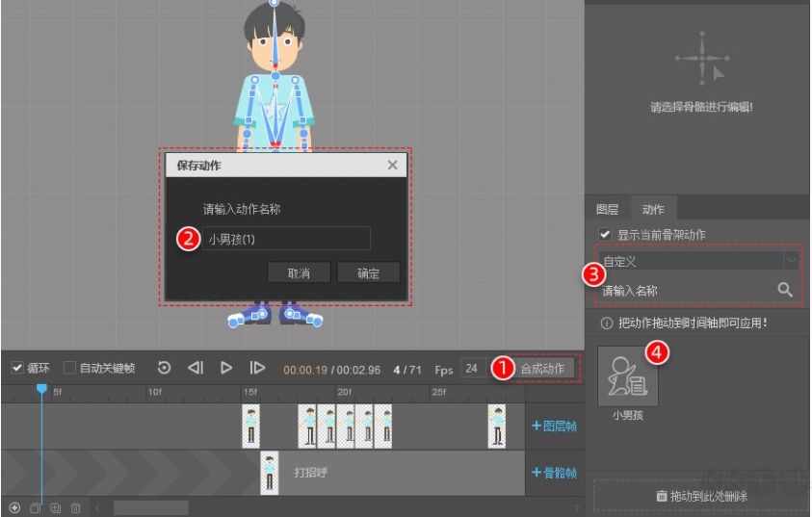Click the 请输入名称 search field

pyautogui.click(x=688, y=291)
